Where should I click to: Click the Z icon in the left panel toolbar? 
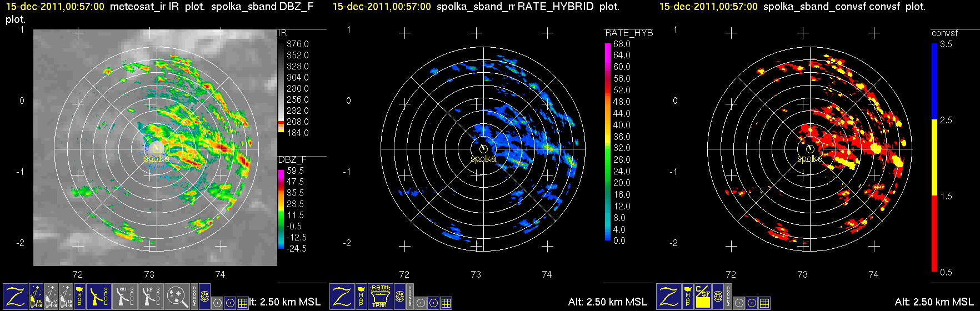tap(16, 297)
